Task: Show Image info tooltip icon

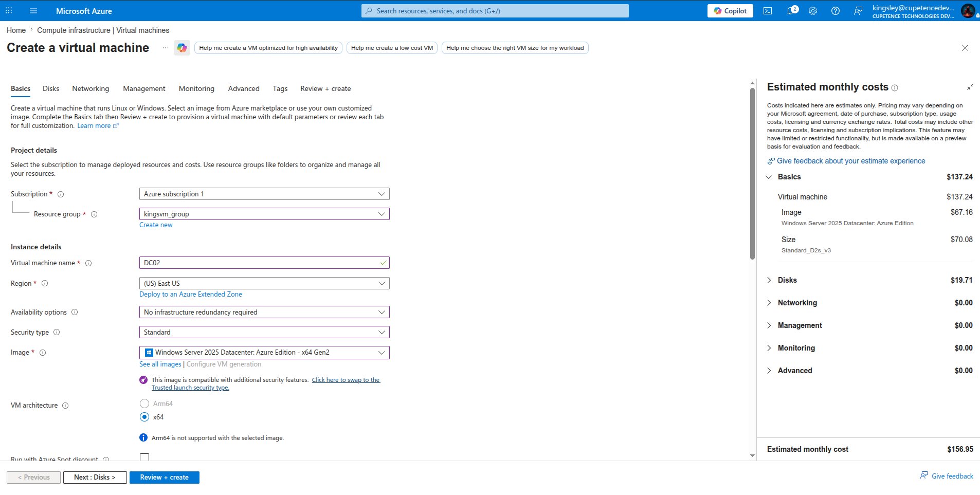Action: coord(43,353)
